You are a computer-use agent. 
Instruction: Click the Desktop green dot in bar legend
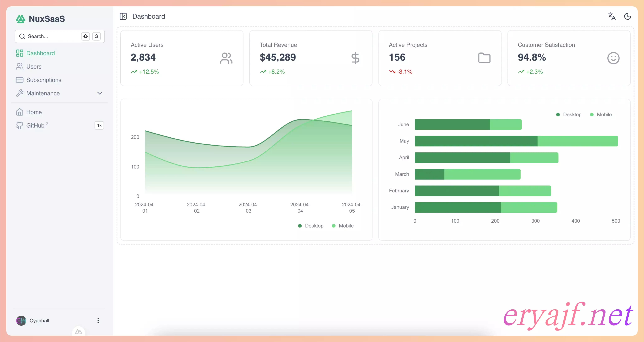(558, 115)
